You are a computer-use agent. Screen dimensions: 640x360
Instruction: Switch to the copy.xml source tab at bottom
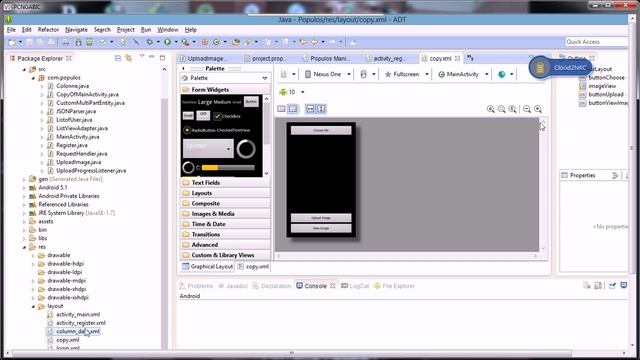253,267
